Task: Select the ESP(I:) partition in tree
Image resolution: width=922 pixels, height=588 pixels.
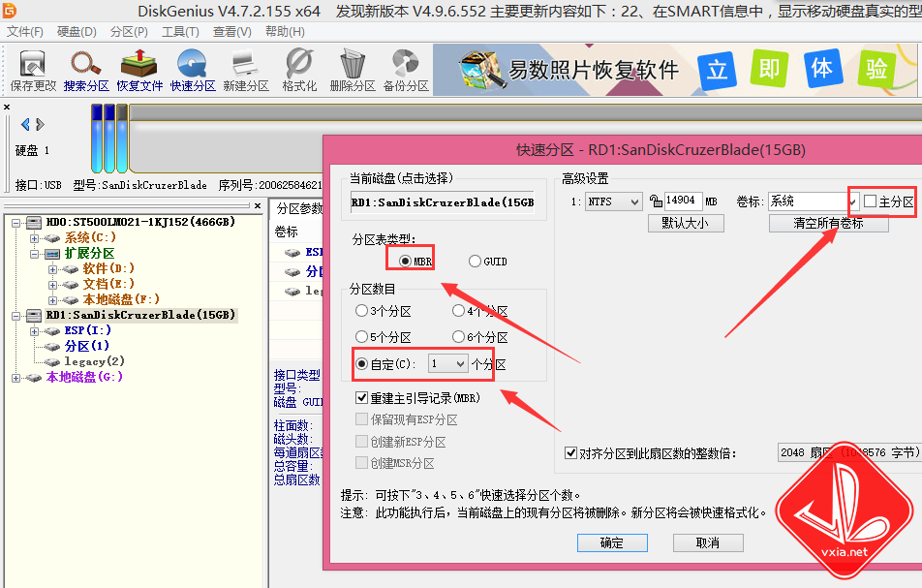Action: (x=87, y=330)
